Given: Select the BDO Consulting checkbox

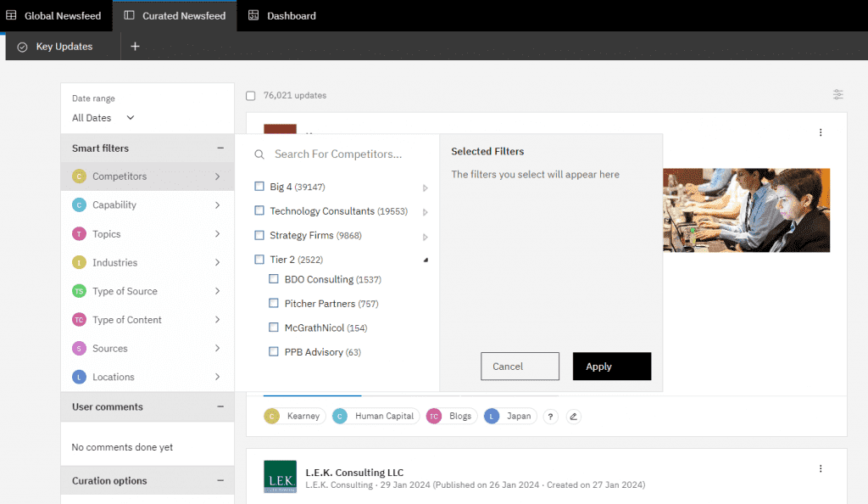Looking at the screenshot, I should (273, 279).
